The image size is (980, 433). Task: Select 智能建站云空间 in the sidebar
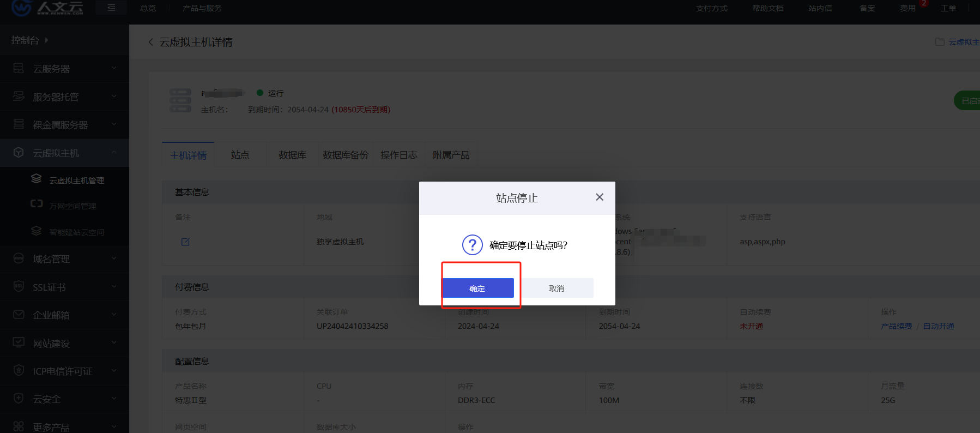tap(77, 232)
